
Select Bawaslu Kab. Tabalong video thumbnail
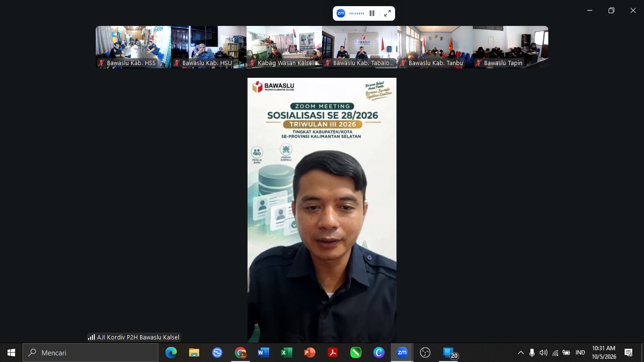[360, 47]
